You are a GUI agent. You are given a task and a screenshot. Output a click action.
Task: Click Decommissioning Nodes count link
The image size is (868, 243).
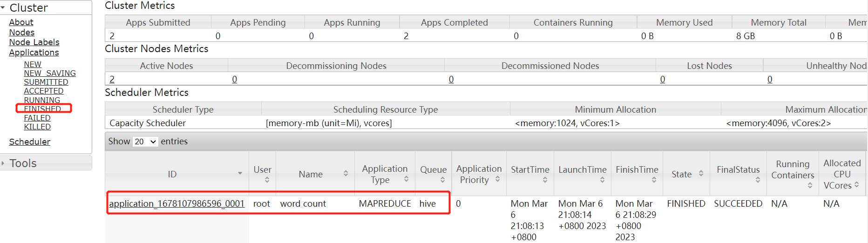tap(235, 79)
